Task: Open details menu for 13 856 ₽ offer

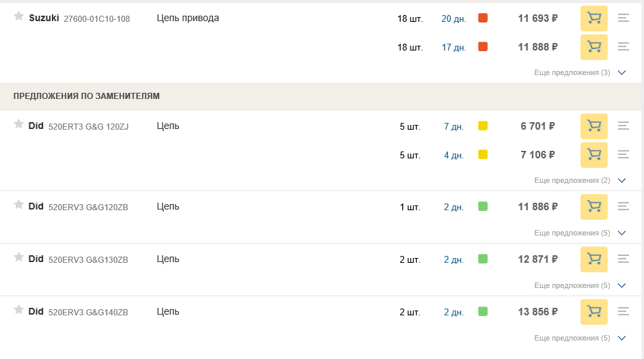Action: point(624,312)
